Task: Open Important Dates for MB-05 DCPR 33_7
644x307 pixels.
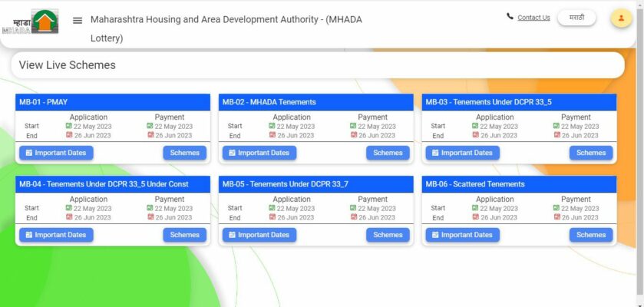Action: [x=259, y=235]
